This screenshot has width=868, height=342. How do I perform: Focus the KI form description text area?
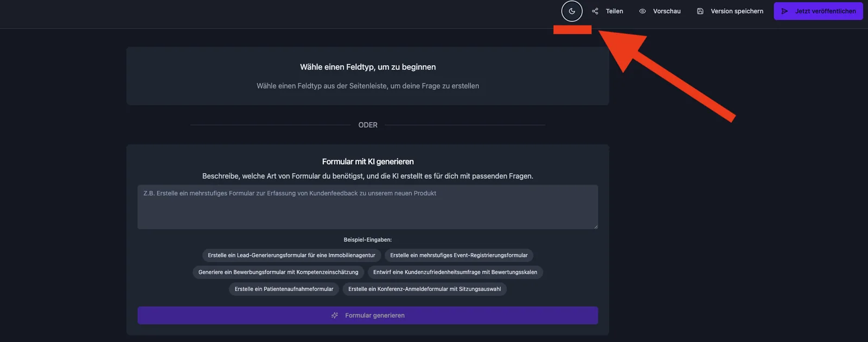coord(368,207)
